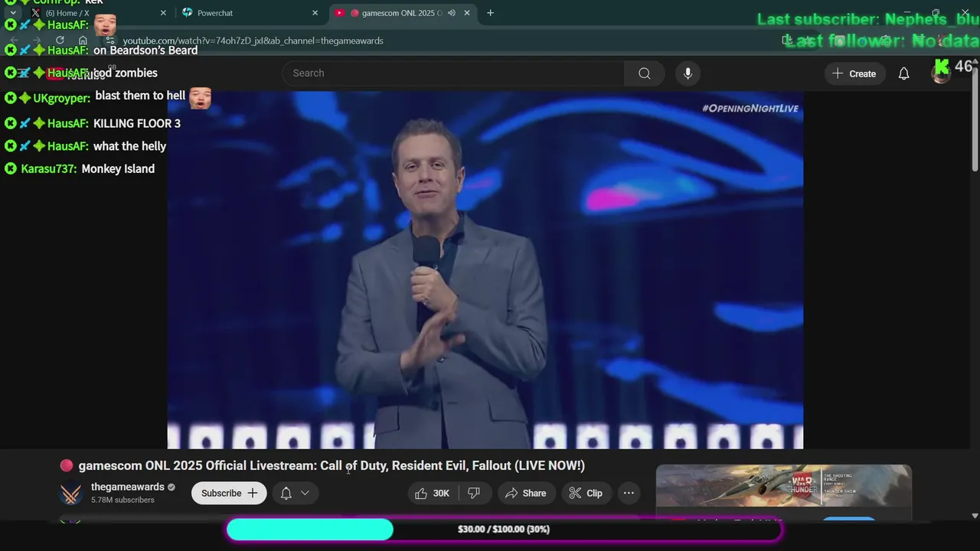Expand the channel notification bell dropdown

pyautogui.click(x=295, y=493)
